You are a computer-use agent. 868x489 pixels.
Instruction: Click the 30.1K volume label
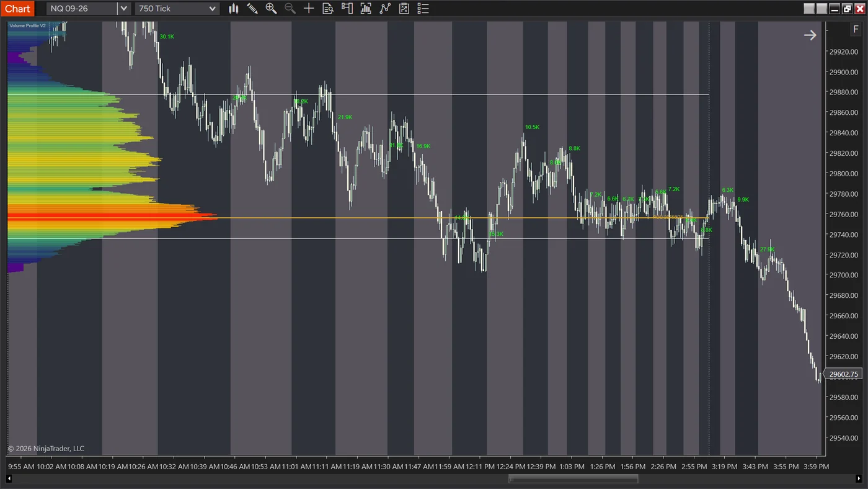[167, 37]
